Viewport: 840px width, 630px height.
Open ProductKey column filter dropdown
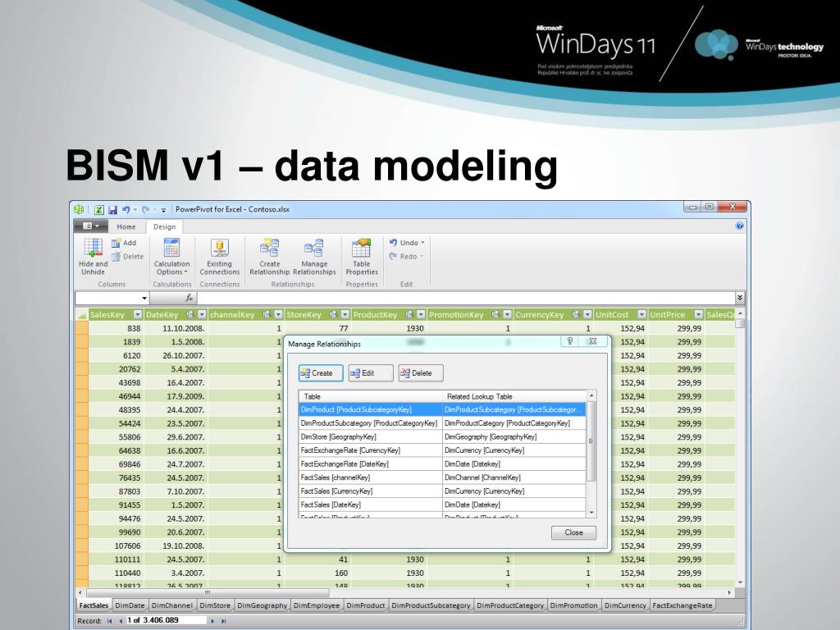[x=421, y=314]
